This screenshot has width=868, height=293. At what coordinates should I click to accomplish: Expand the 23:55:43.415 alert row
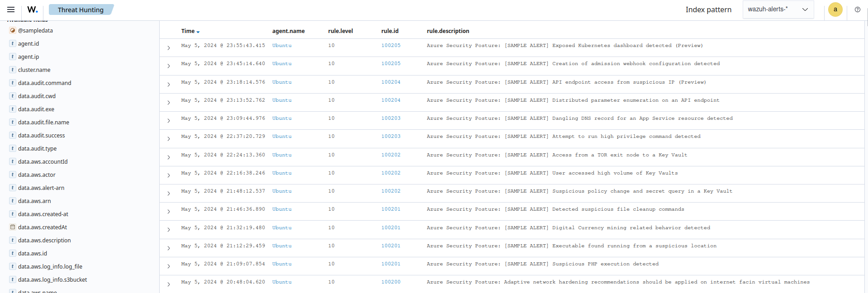point(169,48)
